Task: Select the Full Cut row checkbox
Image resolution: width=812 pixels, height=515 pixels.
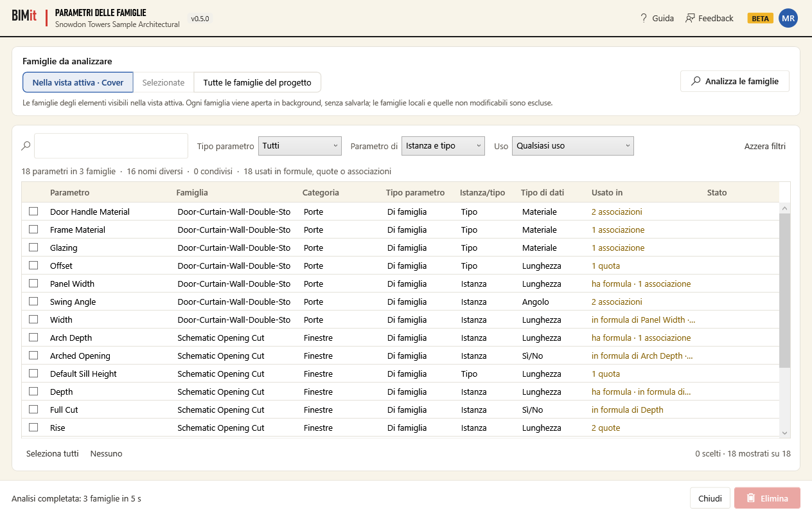Action: [33, 409]
